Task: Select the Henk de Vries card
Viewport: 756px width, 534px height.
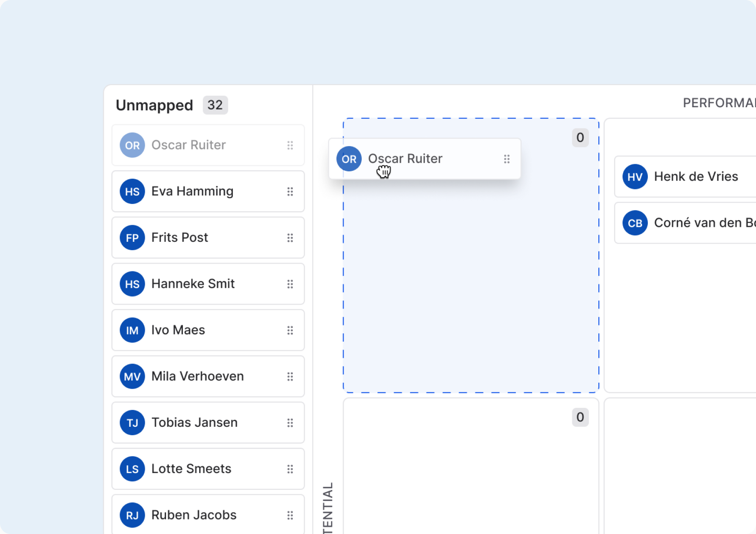Action: click(685, 177)
